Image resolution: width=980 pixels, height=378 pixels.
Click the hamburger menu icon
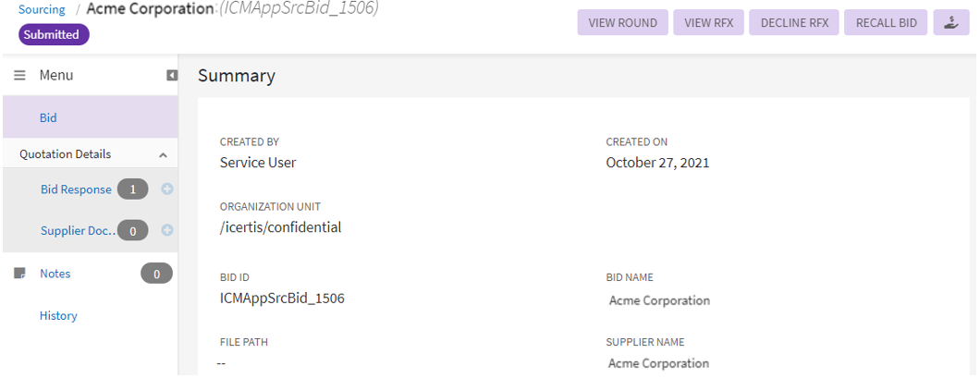(x=18, y=75)
